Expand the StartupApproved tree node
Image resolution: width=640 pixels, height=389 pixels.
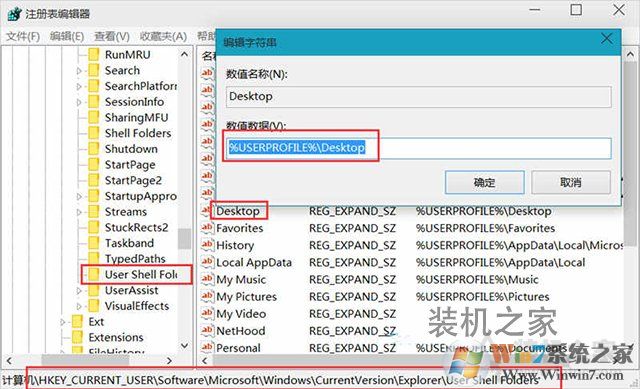(x=79, y=196)
